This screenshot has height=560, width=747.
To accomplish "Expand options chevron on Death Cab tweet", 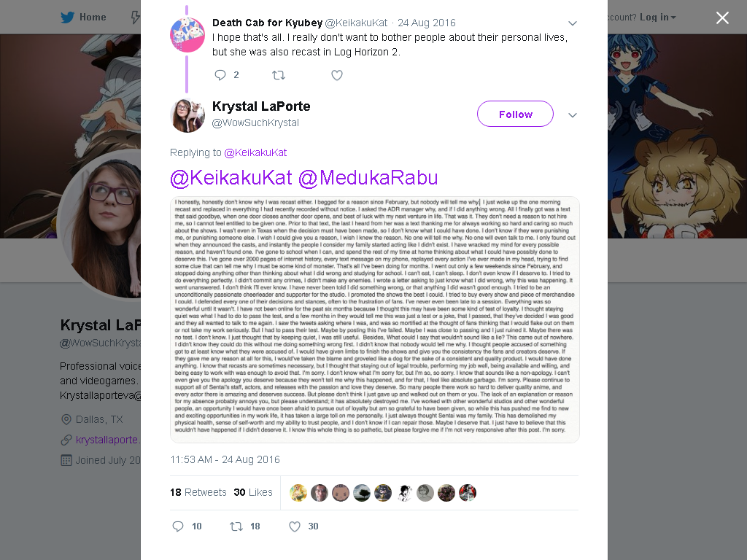I will [x=573, y=23].
